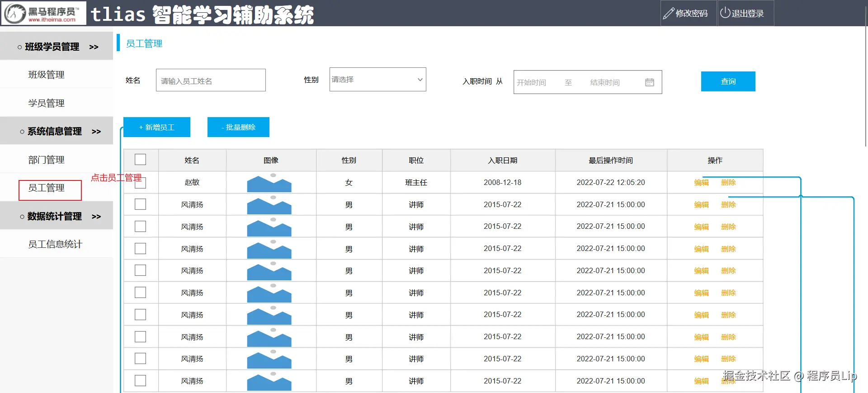The width and height of the screenshot is (868, 393).
Task: Open 班级管理 in the sidebar
Action: [47, 75]
